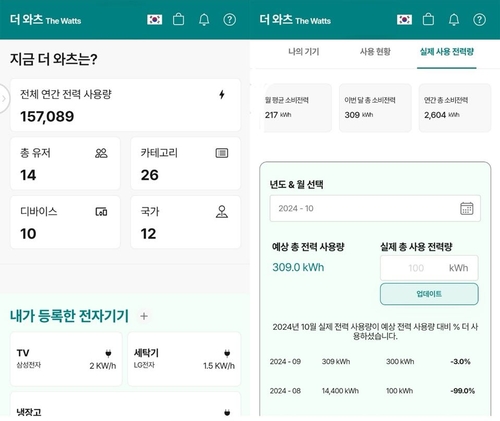This screenshot has height=421, width=500.
Task: Open the TV 삼성전자 device card
Action: 66,359
